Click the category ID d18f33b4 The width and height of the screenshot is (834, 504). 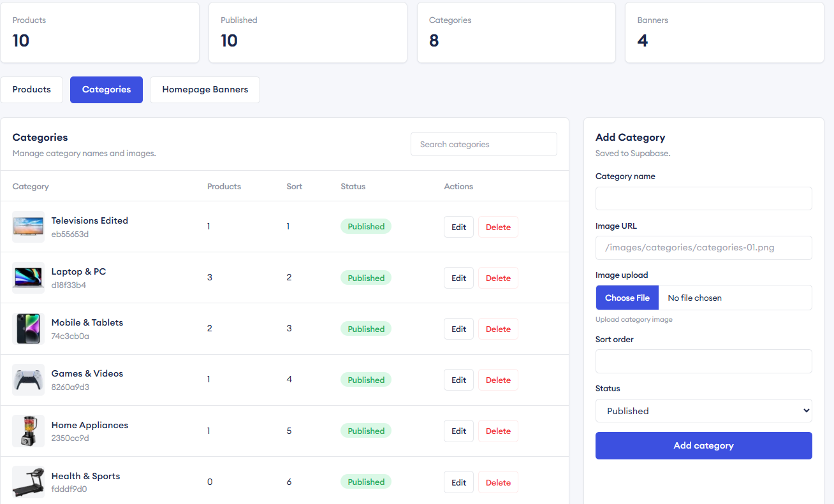pyautogui.click(x=68, y=285)
